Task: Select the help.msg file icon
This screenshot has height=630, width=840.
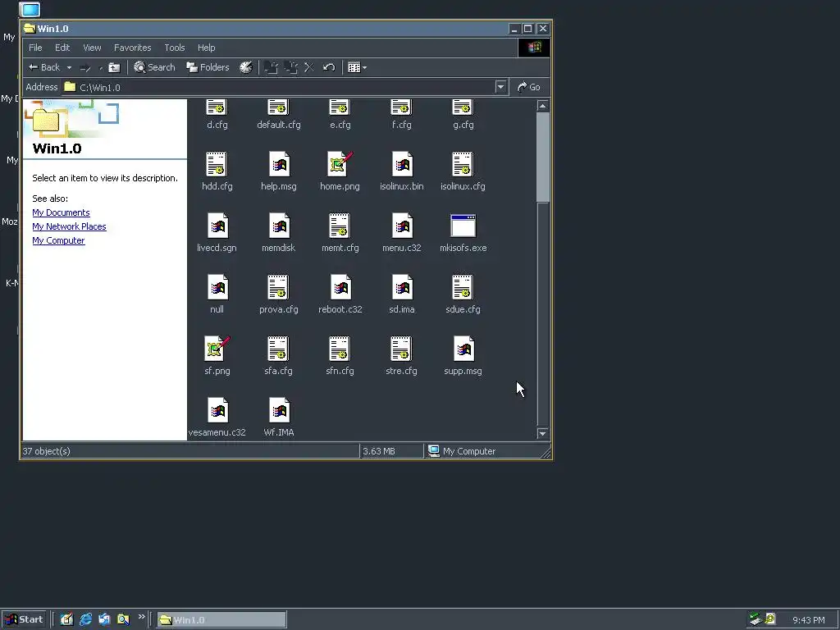Action: click(x=279, y=164)
